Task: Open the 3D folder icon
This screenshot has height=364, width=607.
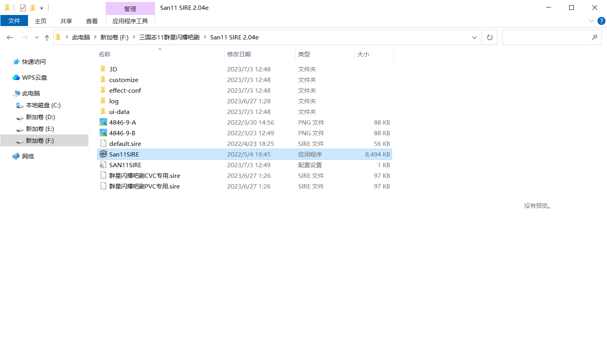Action: [x=103, y=69]
